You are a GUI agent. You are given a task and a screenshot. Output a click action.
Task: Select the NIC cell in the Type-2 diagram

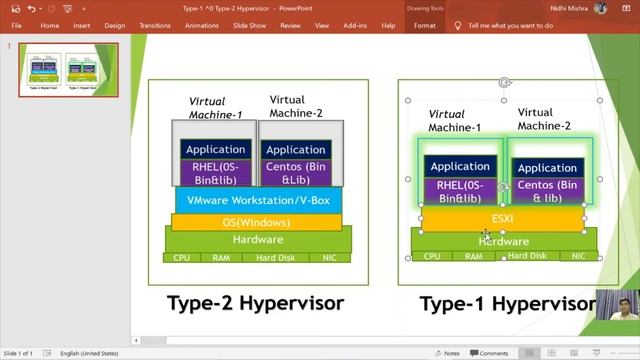pyautogui.click(x=329, y=258)
